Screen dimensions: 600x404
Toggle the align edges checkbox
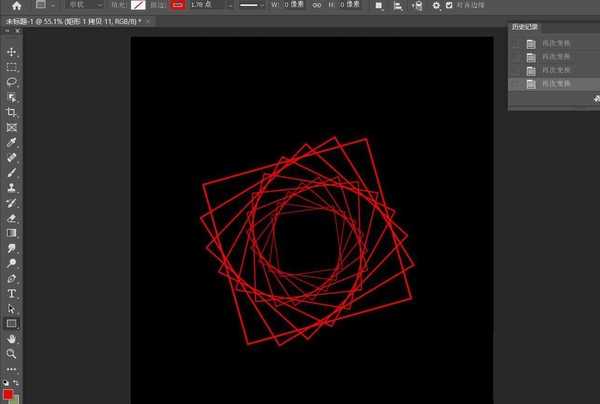449,5
